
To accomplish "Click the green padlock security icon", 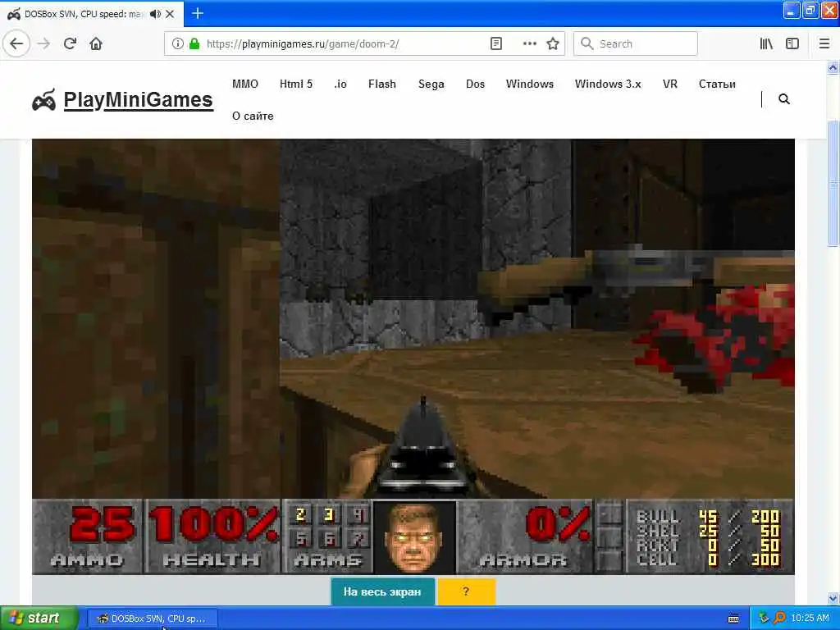I will tap(194, 43).
